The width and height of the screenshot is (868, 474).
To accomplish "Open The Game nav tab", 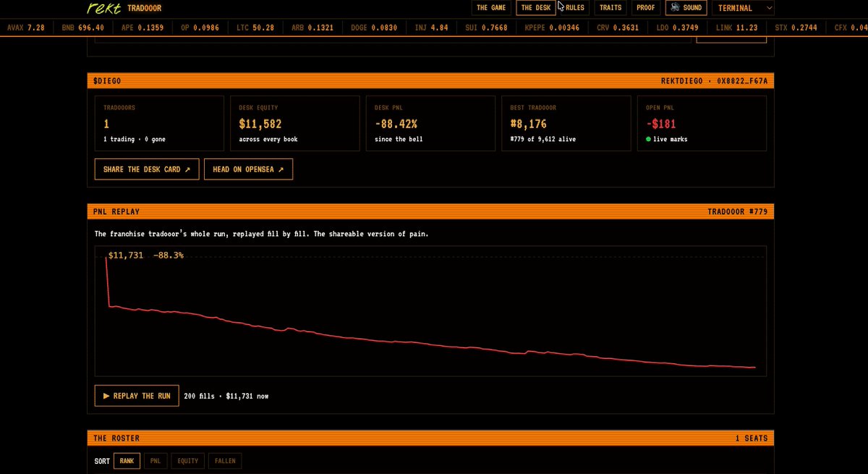I will tap(491, 8).
